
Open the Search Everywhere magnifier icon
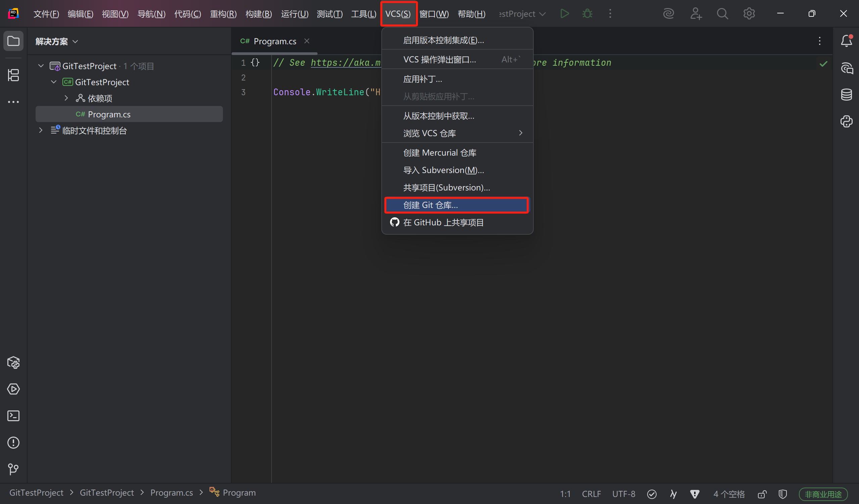pyautogui.click(x=722, y=14)
